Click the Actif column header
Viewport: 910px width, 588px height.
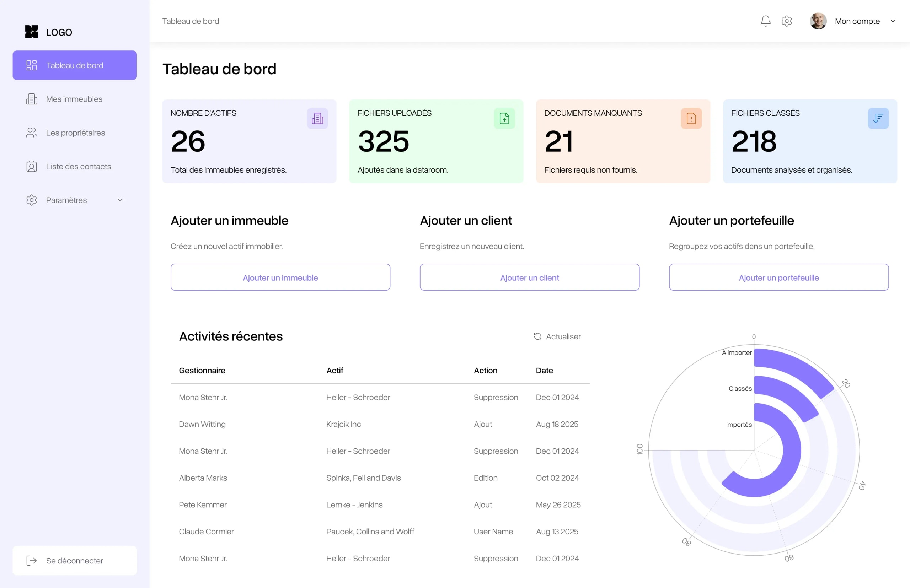pyautogui.click(x=334, y=370)
